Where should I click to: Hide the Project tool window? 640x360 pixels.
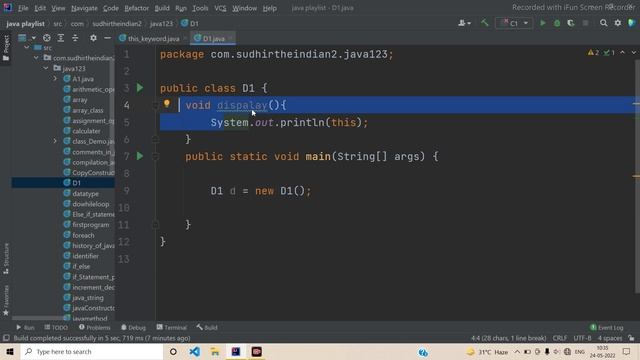point(107,38)
